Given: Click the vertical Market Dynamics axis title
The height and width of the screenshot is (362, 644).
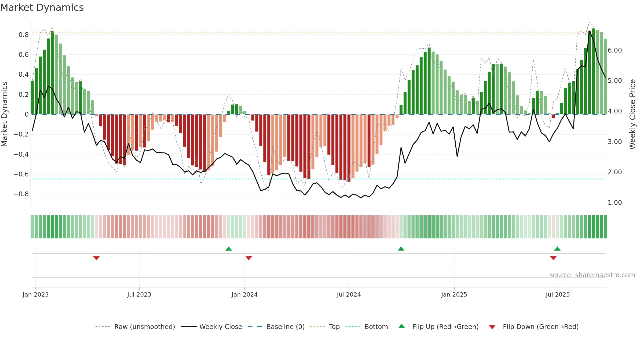Looking at the screenshot, I should pos(4,114).
